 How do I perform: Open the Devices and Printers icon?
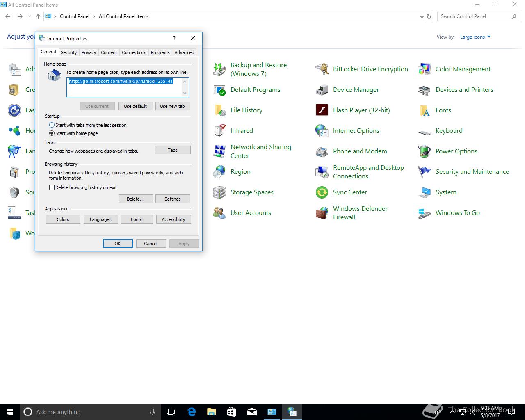point(425,90)
